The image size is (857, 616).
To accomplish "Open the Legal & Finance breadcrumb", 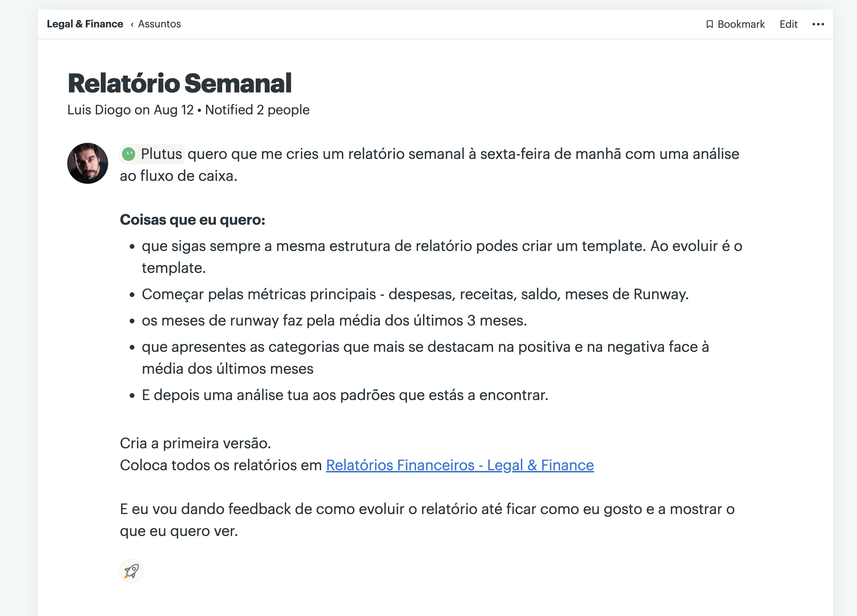I will (85, 24).
